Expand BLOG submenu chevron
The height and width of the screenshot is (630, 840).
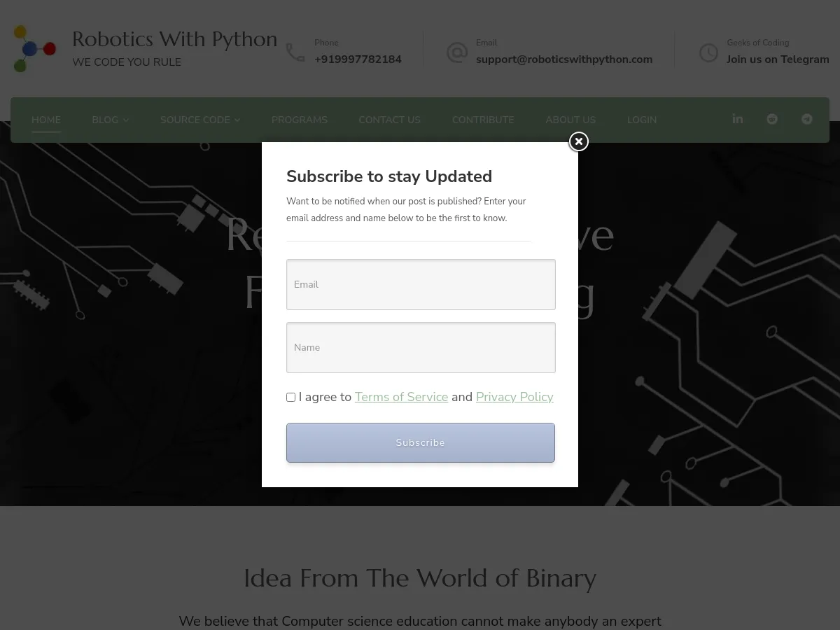(126, 120)
